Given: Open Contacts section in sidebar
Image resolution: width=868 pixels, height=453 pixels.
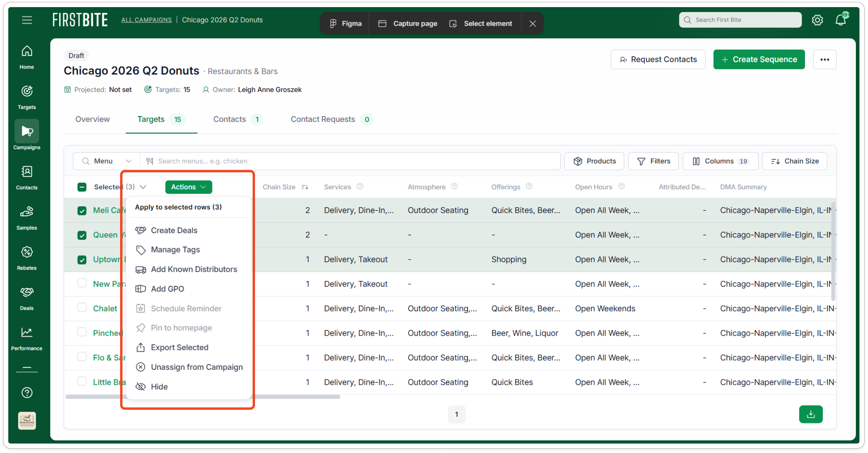Looking at the screenshot, I should pyautogui.click(x=27, y=178).
